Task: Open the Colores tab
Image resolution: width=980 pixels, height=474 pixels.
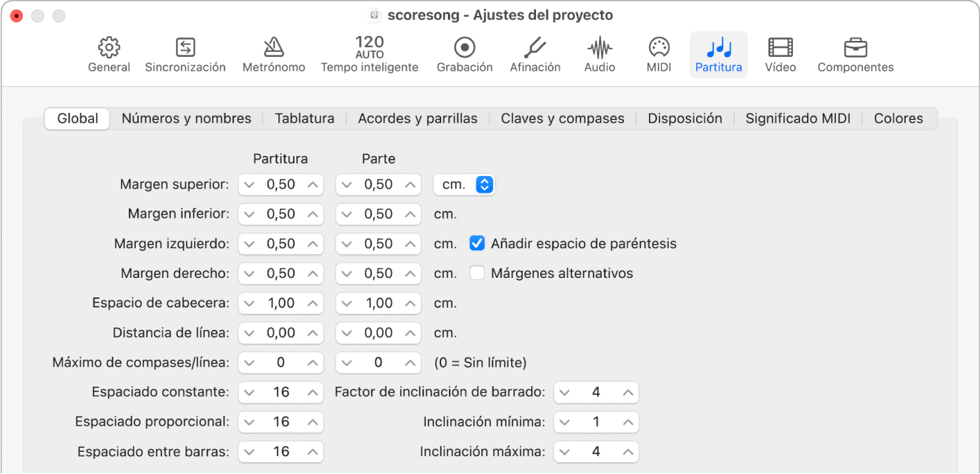Action: [898, 119]
